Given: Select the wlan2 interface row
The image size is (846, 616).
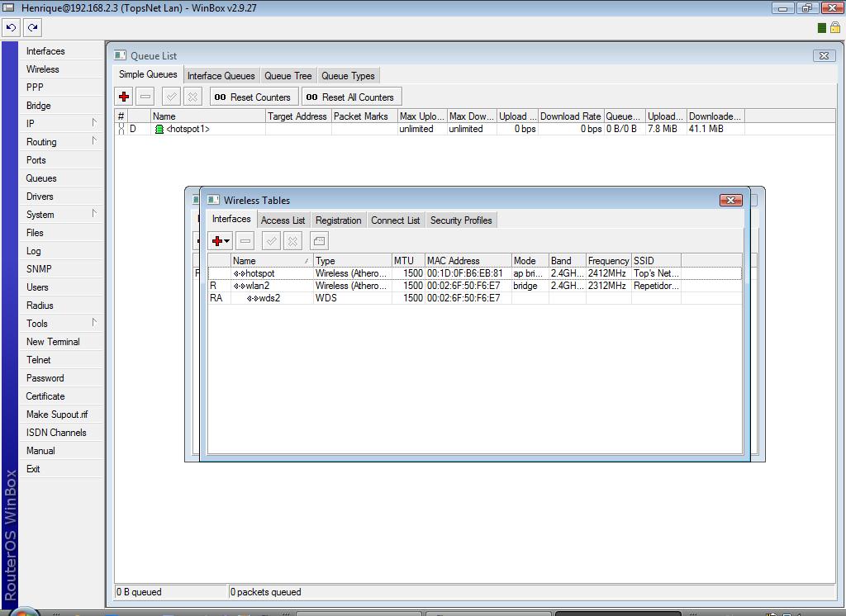Looking at the screenshot, I should click(475, 286).
